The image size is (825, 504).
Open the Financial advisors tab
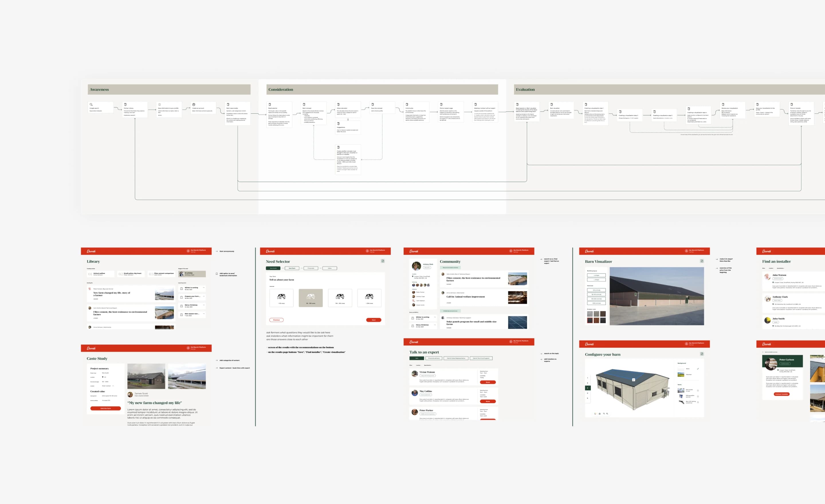pyautogui.click(x=434, y=359)
